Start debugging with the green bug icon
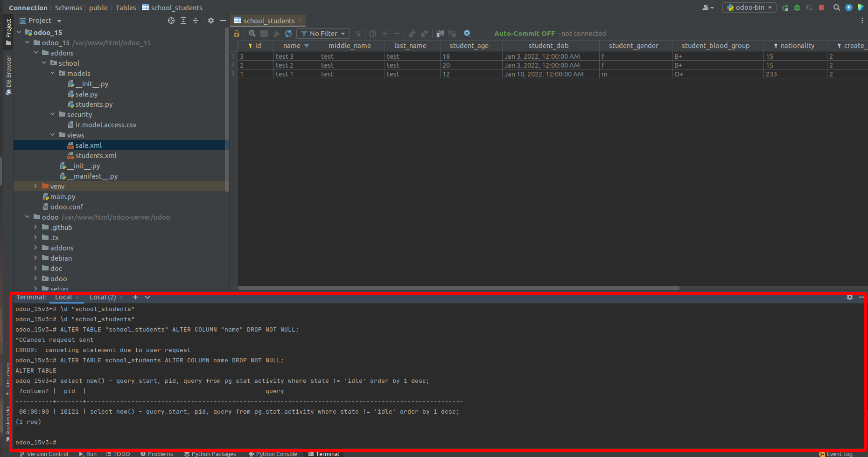The image size is (868, 457). (797, 7)
